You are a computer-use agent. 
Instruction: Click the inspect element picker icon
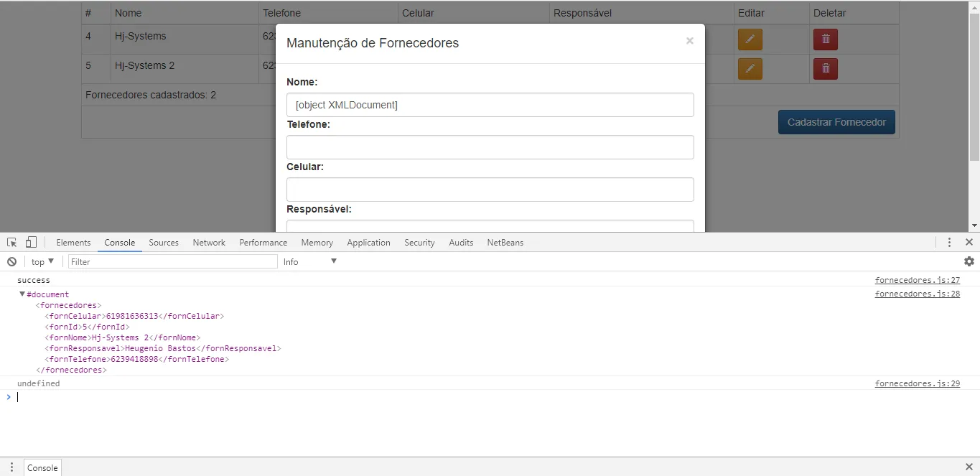(12, 243)
